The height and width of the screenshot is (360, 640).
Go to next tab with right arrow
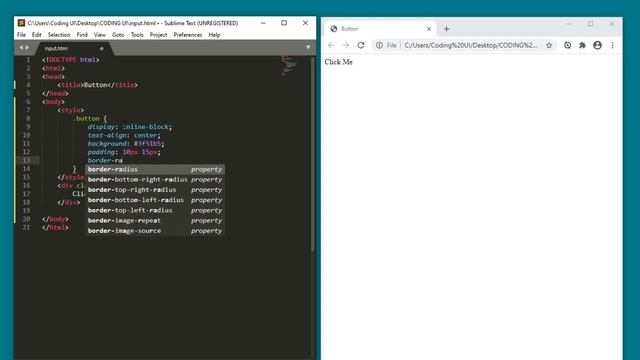click(x=27, y=48)
